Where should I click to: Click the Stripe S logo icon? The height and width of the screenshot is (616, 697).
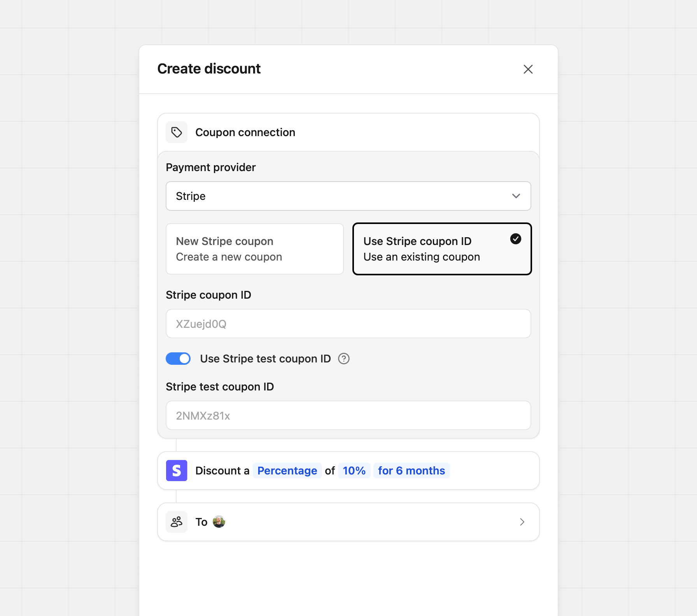point(177,471)
